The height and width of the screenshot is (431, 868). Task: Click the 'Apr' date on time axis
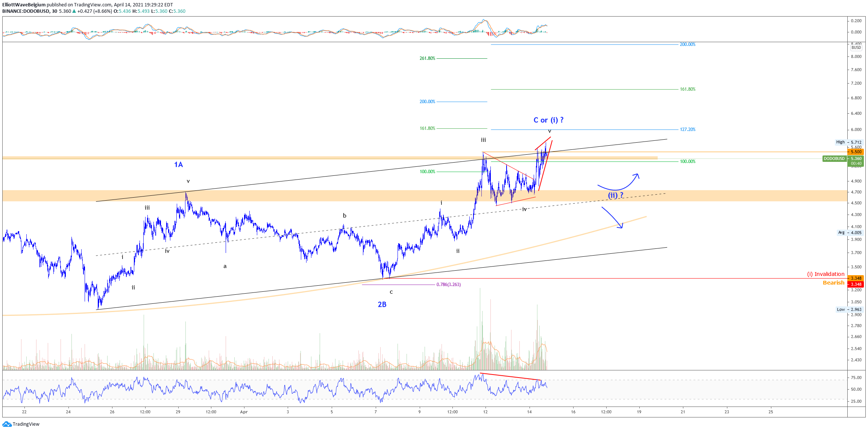pos(244,412)
